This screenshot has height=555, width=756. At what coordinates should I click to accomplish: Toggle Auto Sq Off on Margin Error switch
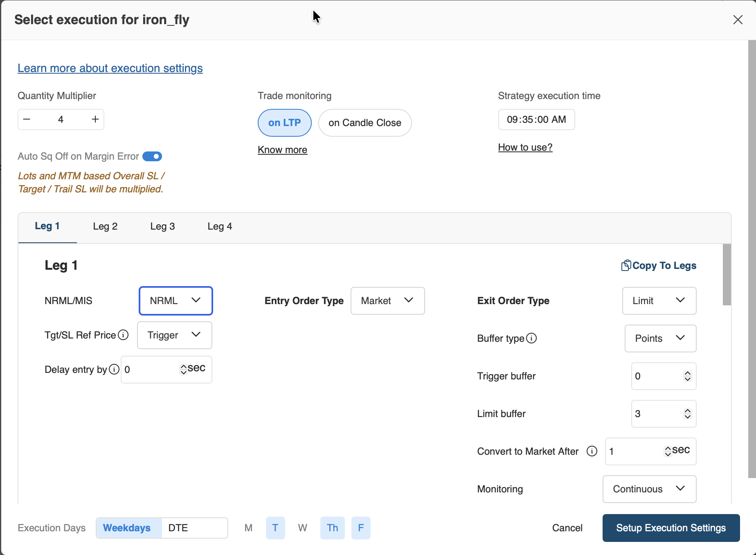(152, 156)
